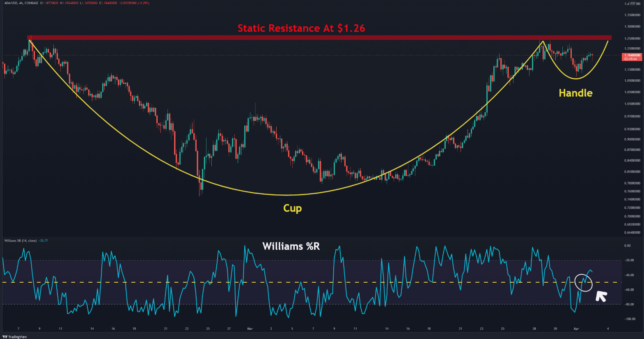Click the 1.09000000 price axis label
Image resolution: width=644 pixels, height=339 pixels.
pos(632,81)
